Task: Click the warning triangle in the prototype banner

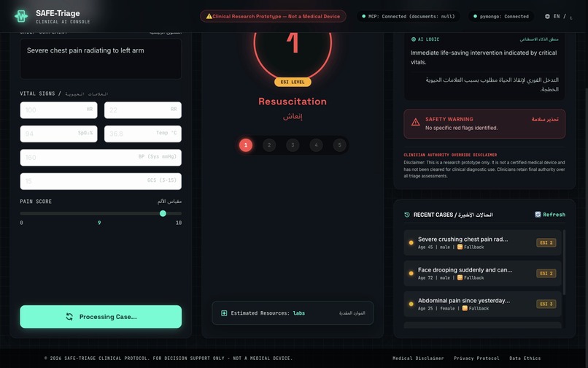Action: 209,16
